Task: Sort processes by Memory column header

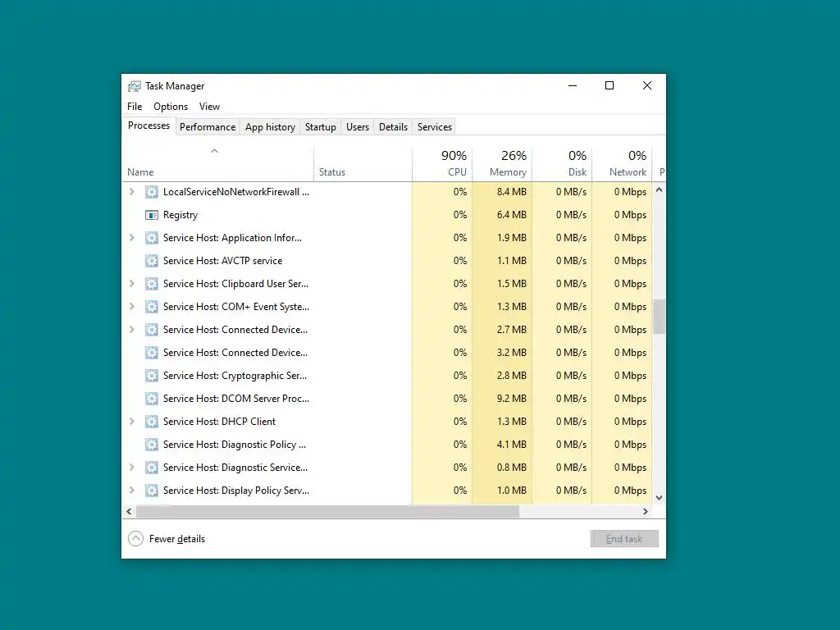Action: point(502,165)
